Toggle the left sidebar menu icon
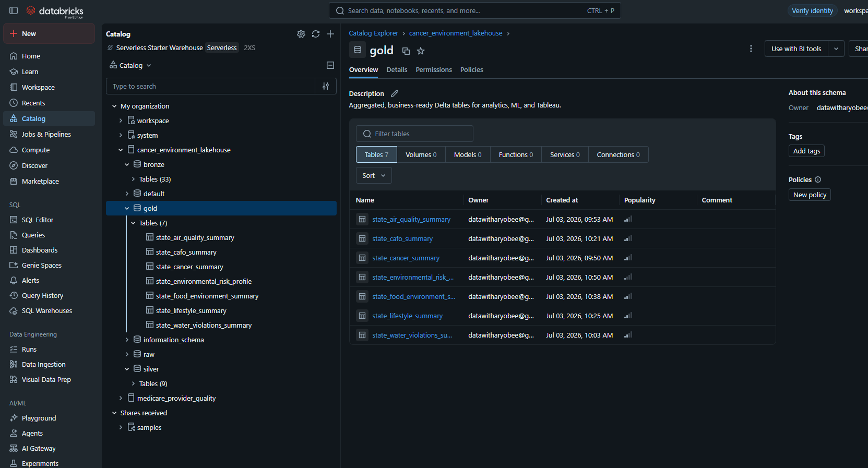Image resolution: width=868 pixels, height=468 pixels. [14, 10]
